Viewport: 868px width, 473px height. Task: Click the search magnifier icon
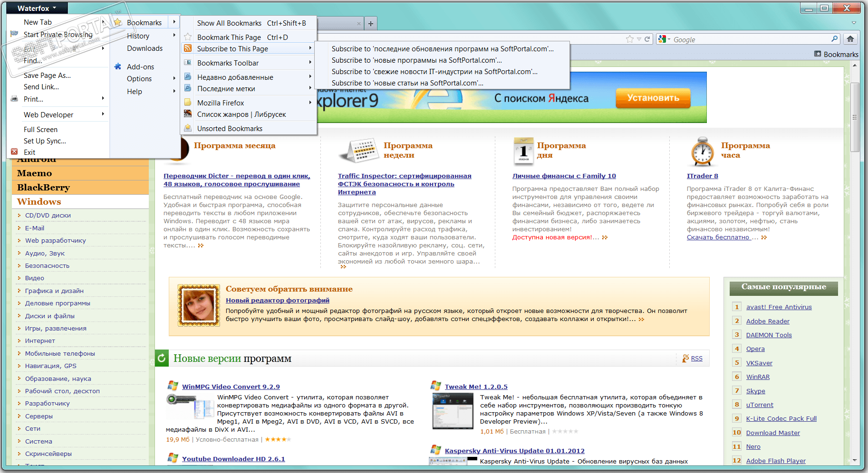coord(835,39)
